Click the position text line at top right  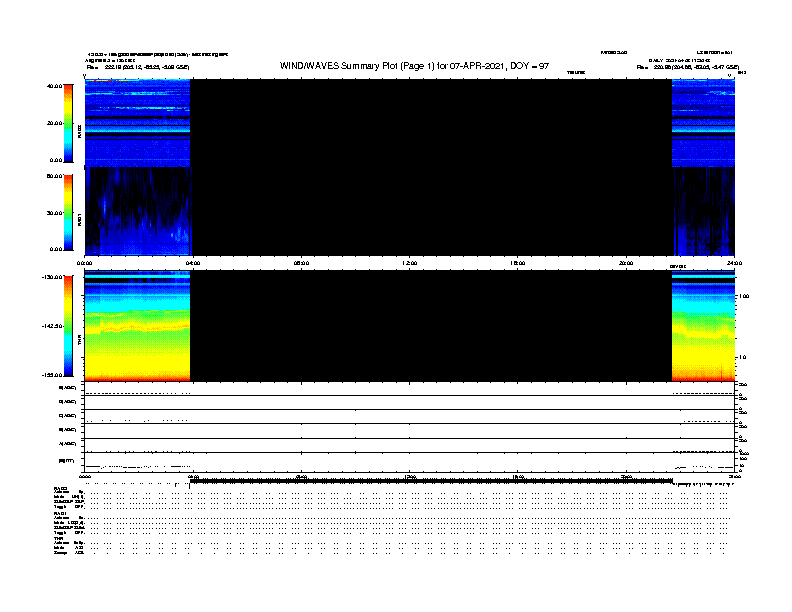pyautogui.click(x=687, y=67)
